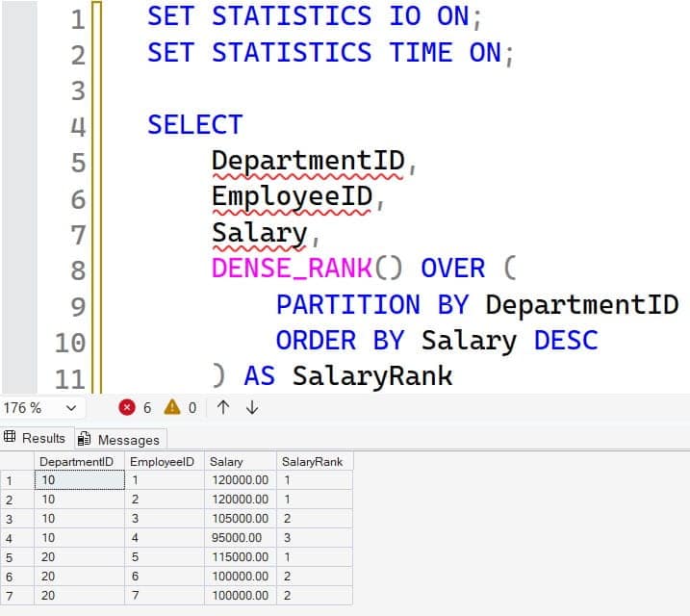This screenshot has width=690, height=616.
Task: Click the Results tab grid icon
Action: point(10,436)
